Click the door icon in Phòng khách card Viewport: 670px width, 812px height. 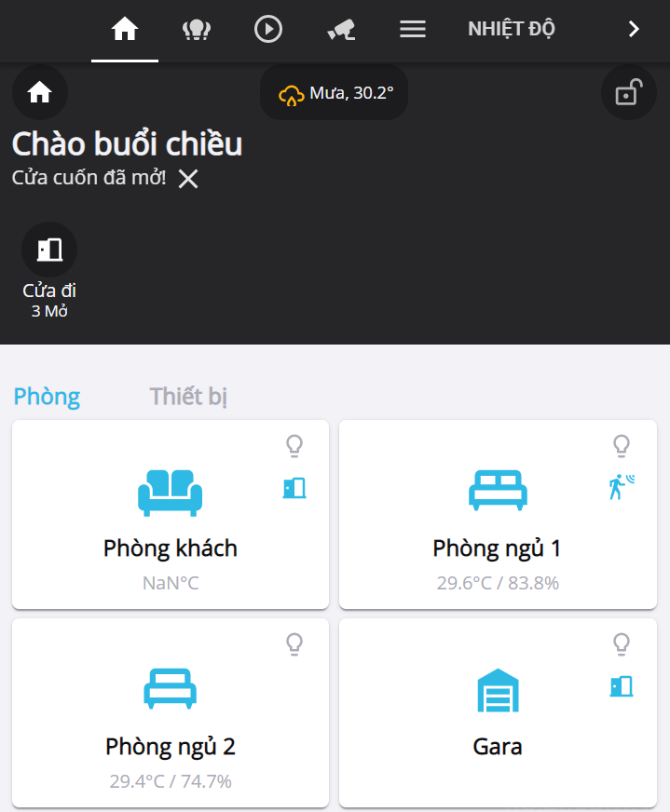tap(294, 488)
